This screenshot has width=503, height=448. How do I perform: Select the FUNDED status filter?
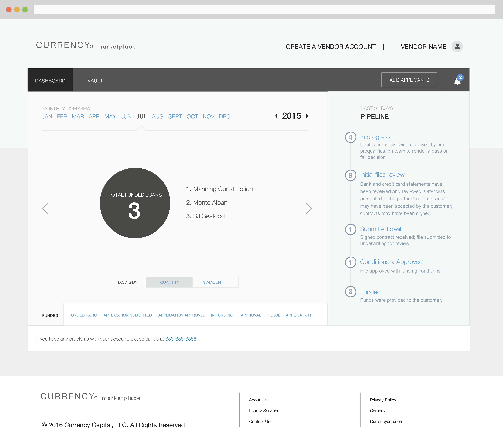click(50, 315)
